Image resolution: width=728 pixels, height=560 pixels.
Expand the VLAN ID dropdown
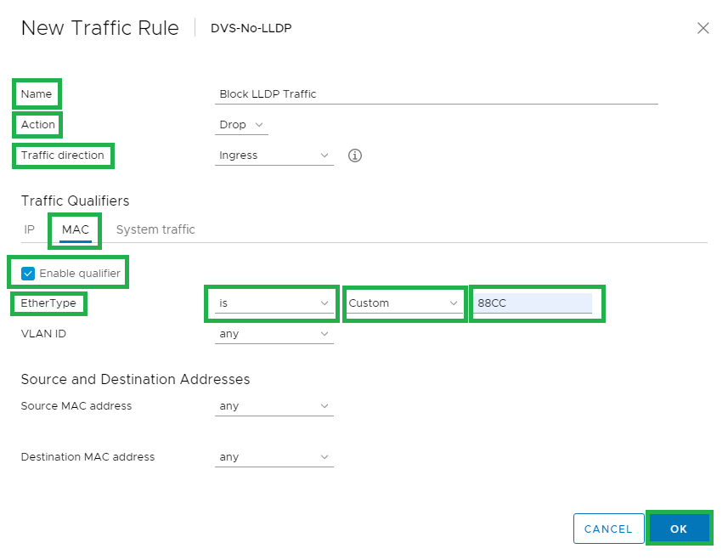tap(274, 334)
